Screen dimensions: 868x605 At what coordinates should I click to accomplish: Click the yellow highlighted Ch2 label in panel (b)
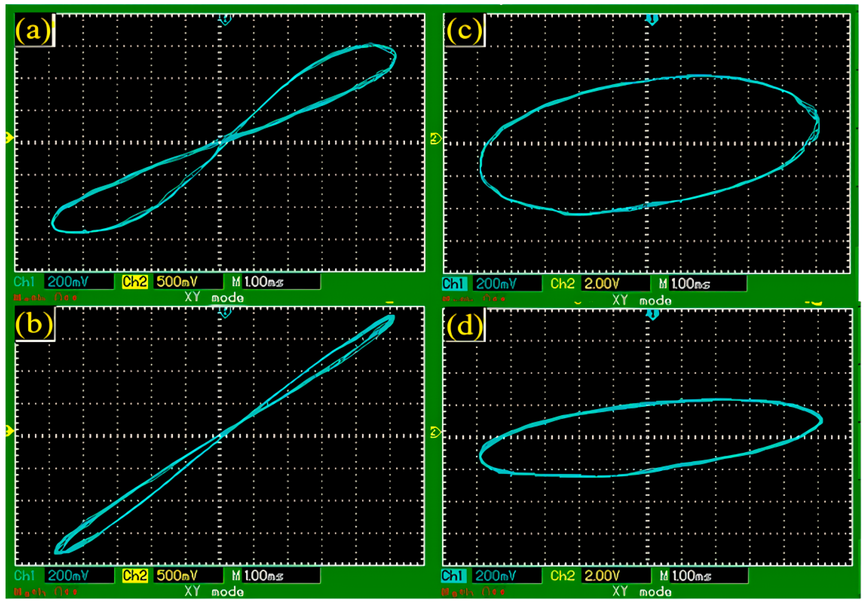coord(135,575)
